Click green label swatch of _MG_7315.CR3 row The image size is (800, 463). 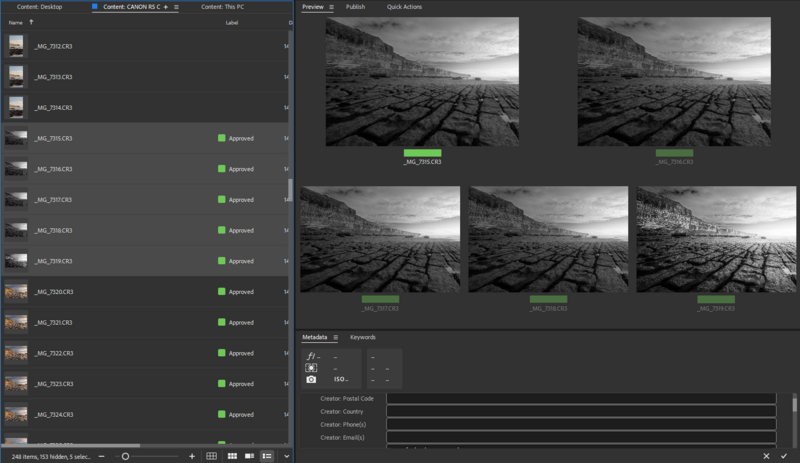pyautogui.click(x=221, y=138)
